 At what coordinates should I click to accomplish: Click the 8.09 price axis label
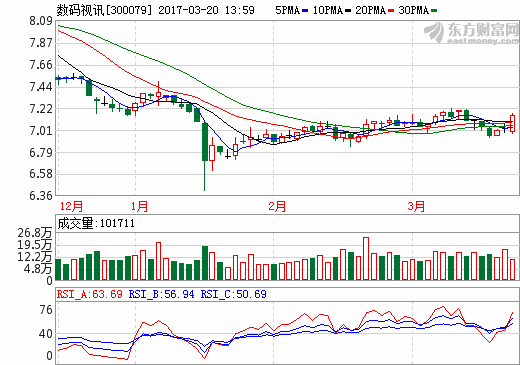point(41,21)
